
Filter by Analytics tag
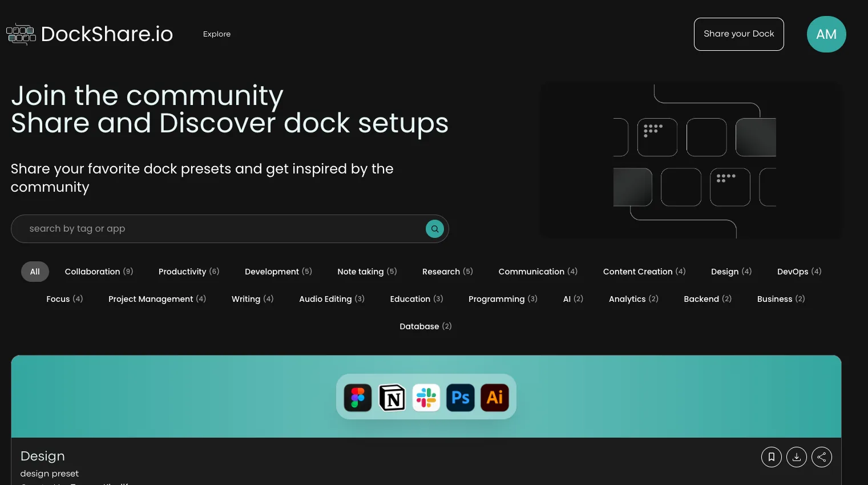coord(633,299)
